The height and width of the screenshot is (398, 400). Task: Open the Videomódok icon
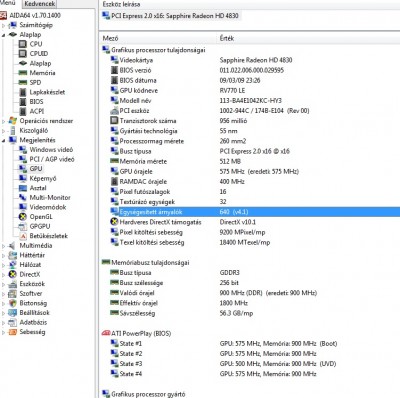click(23, 207)
